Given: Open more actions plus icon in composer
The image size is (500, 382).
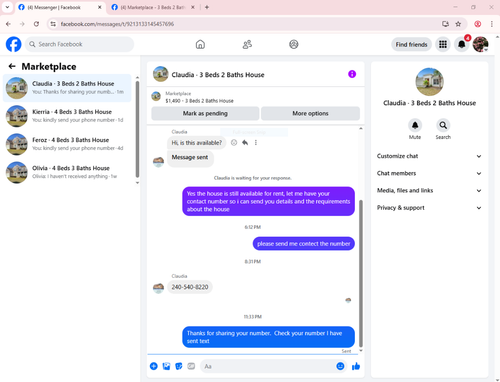Looking at the screenshot, I should [x=154, y=366].
